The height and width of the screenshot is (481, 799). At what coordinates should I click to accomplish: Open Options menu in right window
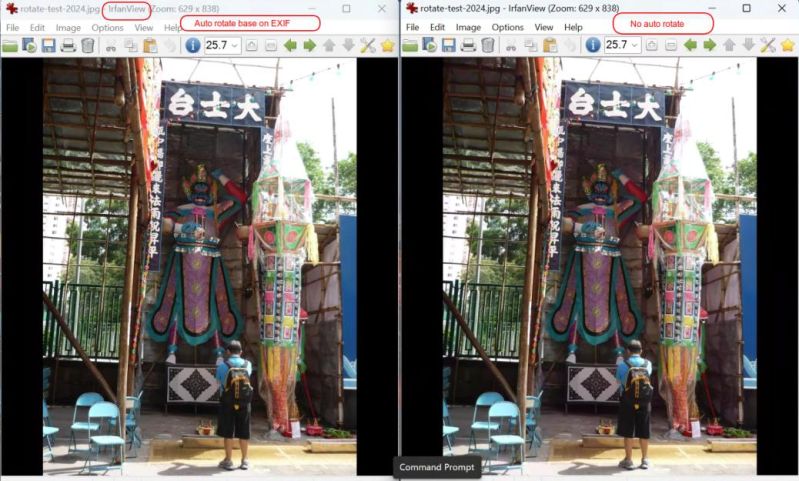pos(508,27)
